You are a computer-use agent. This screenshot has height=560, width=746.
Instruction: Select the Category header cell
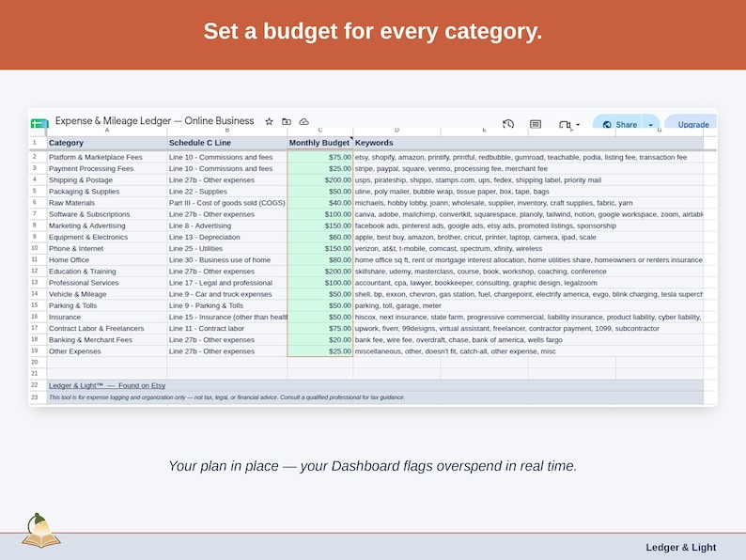coord(107,143)
